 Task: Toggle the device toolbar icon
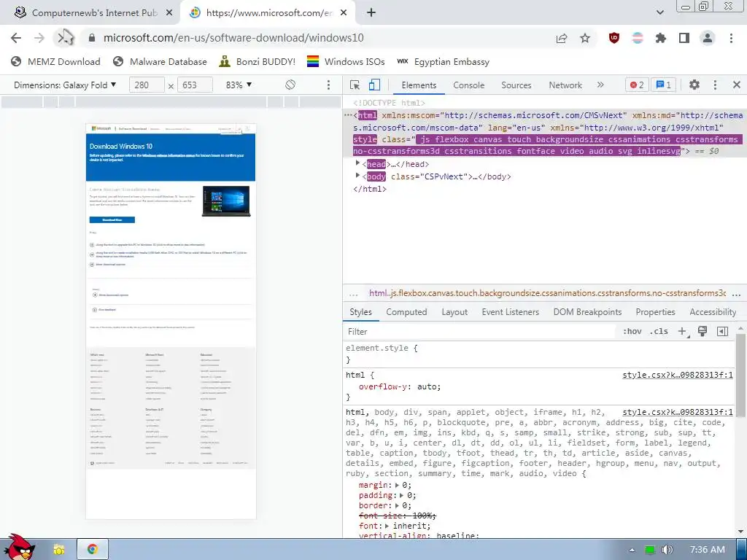pos(374,85)
